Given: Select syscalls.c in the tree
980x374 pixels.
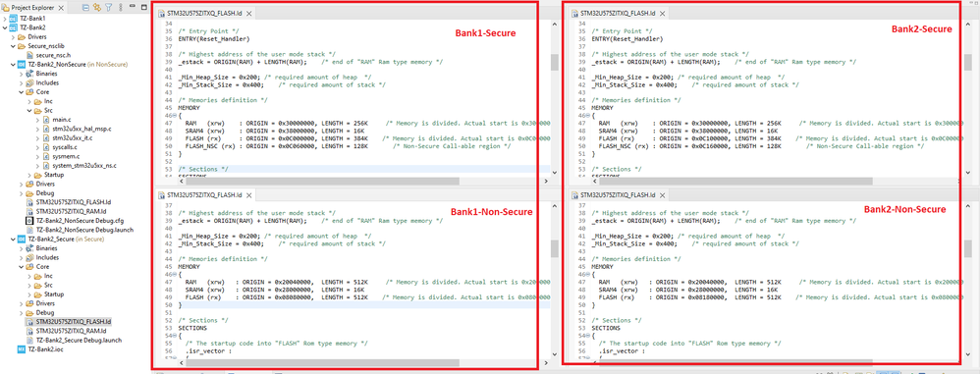Looking at the screenshot, I should pyautogui.click(x=65, y=146).
